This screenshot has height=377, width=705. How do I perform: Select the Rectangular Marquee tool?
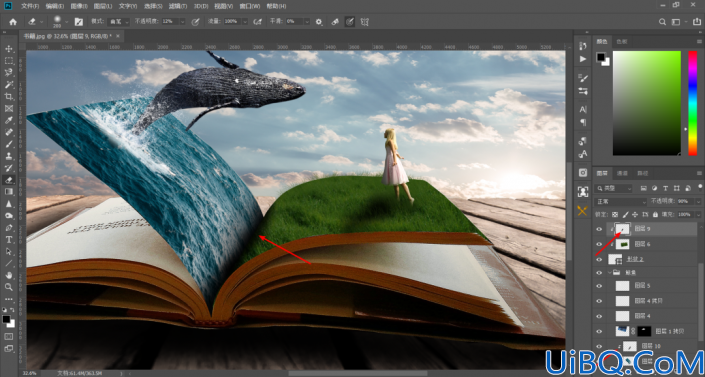pyautogui.click(x=9, y=61)
